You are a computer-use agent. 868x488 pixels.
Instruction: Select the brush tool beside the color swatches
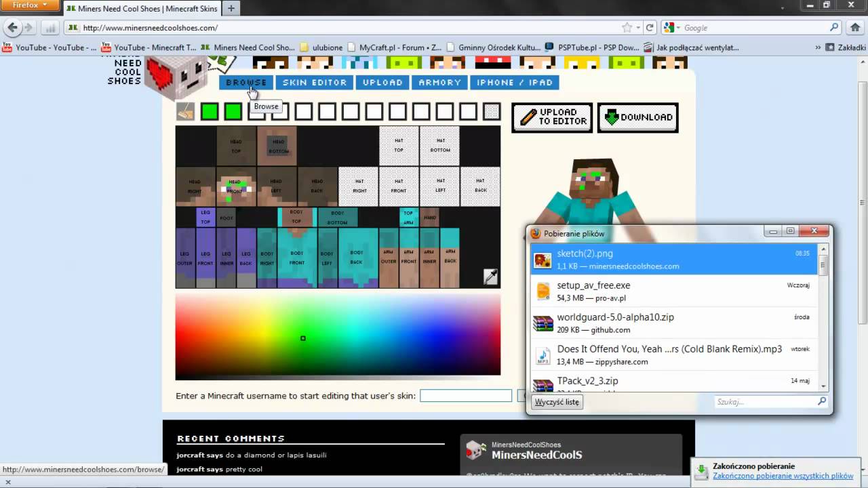point(185,111)
